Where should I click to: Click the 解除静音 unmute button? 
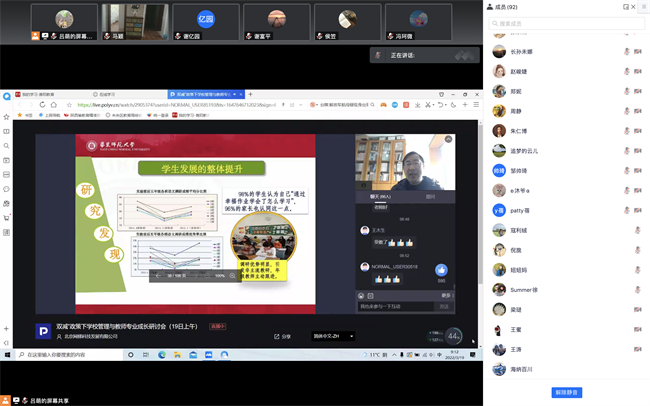[x=567, y=392]
